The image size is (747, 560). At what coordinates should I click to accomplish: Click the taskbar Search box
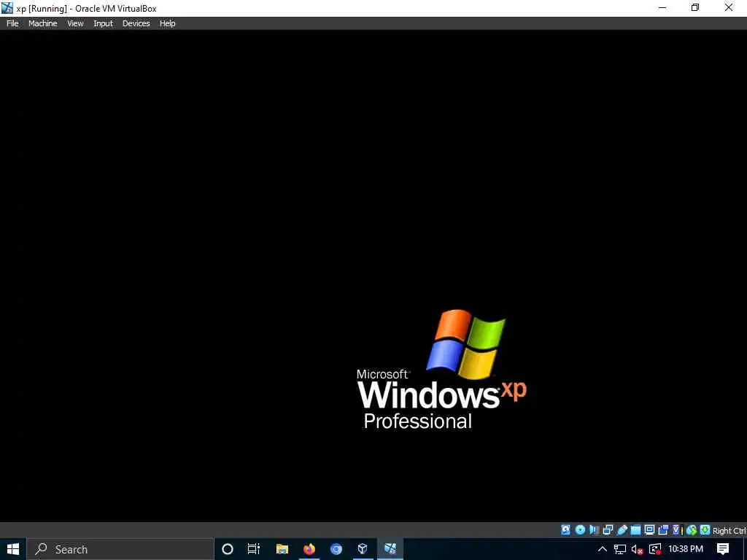tap(120, 549)
